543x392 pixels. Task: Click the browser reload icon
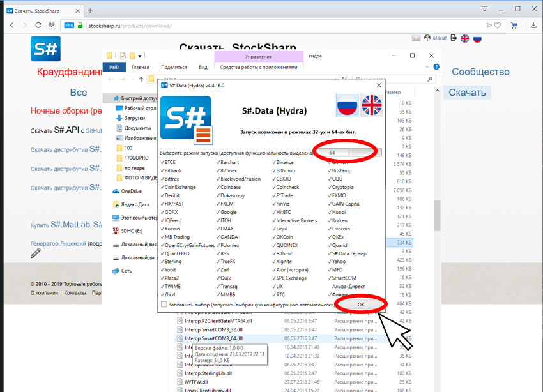coord(38,26)
